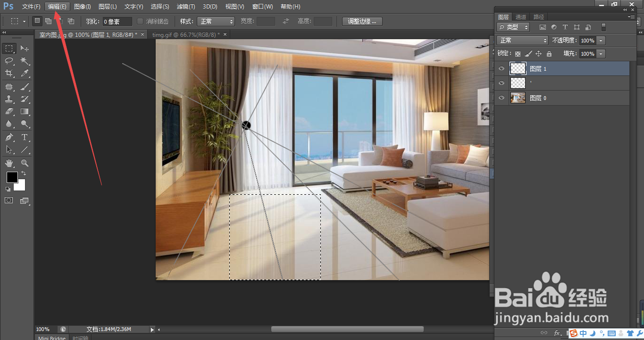Click the link layers icon
The width and height of the screenshot is (644, 340).
tap(544, 333)
